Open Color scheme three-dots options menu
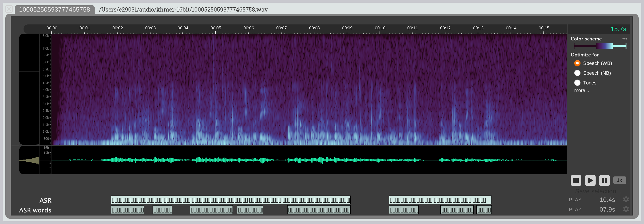Image resolution: width=644 pixels, height=224 pixels. click(x=624, y=39)
